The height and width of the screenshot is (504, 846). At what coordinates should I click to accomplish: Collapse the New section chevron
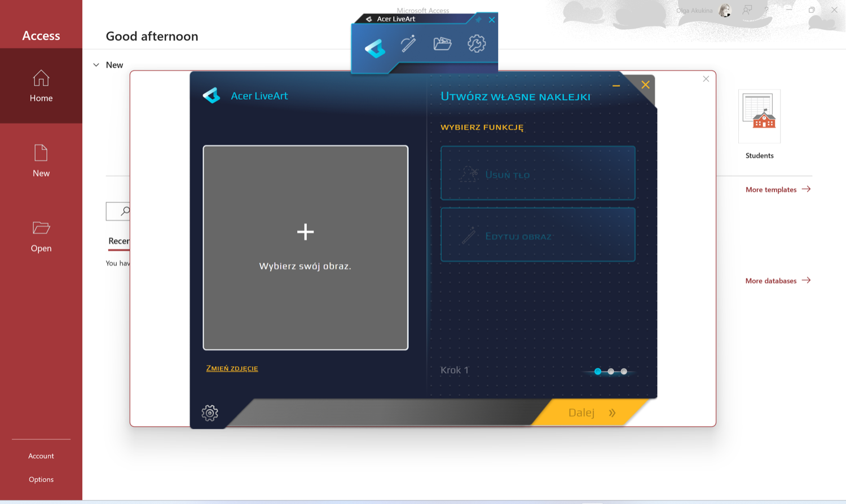point(96,65)
